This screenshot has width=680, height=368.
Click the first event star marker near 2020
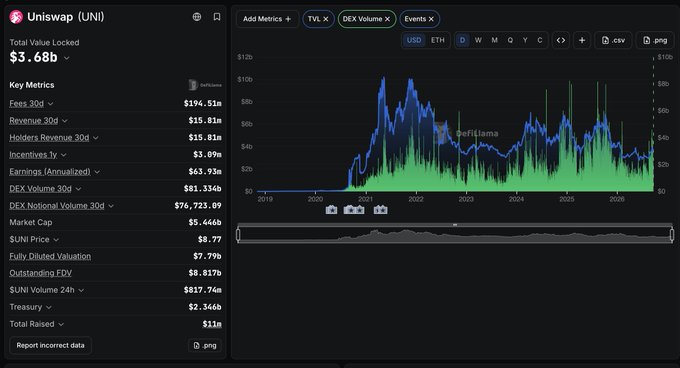click(331, 210)
